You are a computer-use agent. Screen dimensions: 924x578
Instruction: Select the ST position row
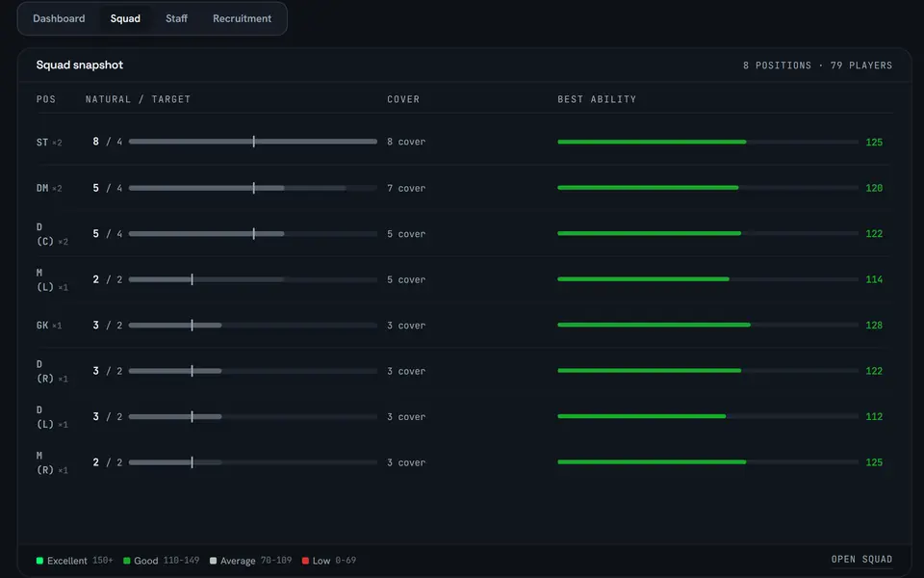tap(464, 142)
